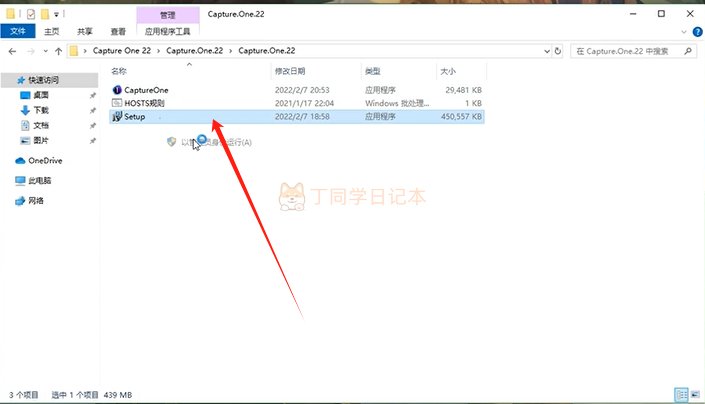Refresh the current folder

tap(558, 51)
